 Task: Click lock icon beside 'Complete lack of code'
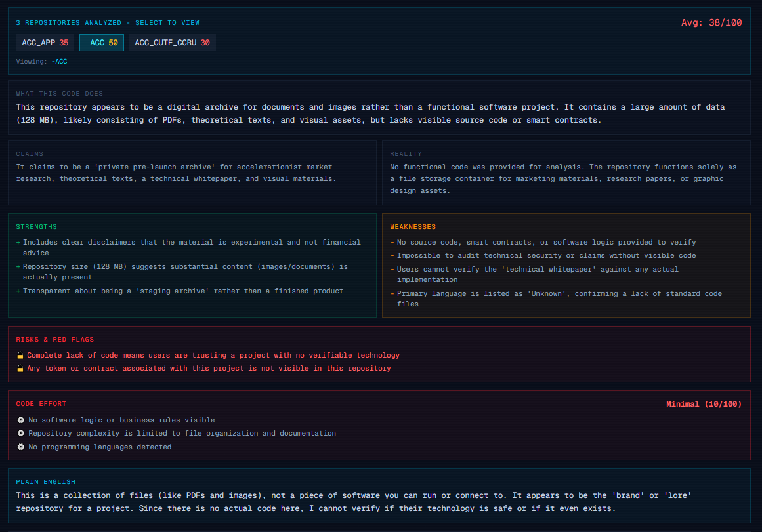[20, 355]
